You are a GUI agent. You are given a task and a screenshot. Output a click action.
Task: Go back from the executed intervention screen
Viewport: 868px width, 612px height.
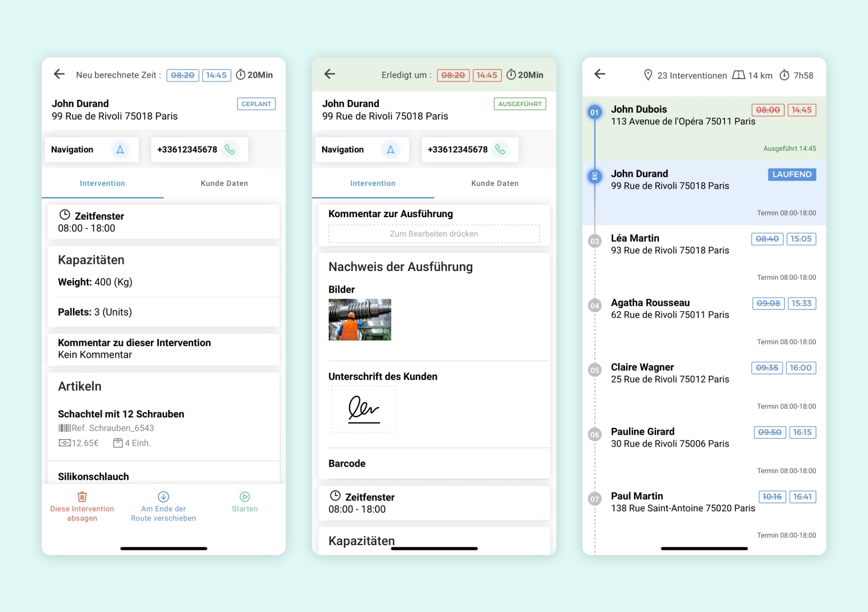coord(330,74)
